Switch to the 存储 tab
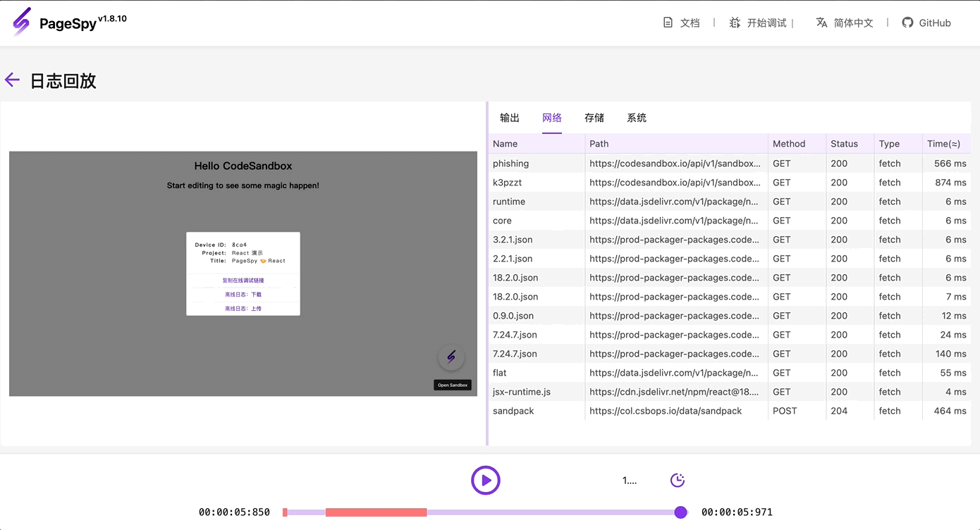 (594, 118)
